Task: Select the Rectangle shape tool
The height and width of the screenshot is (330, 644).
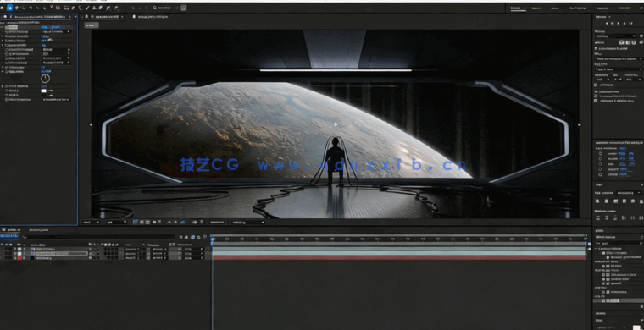Action: pyautogui.click(x=66, y=8)
